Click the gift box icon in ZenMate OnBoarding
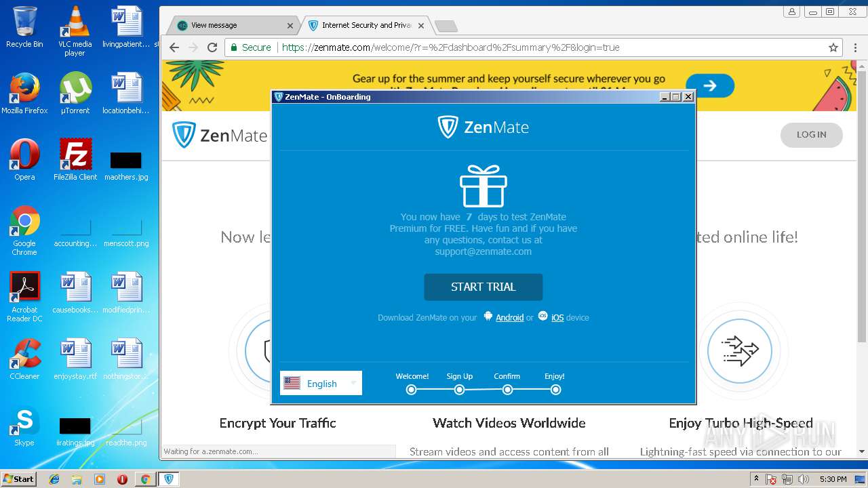 tap(483, 186)
